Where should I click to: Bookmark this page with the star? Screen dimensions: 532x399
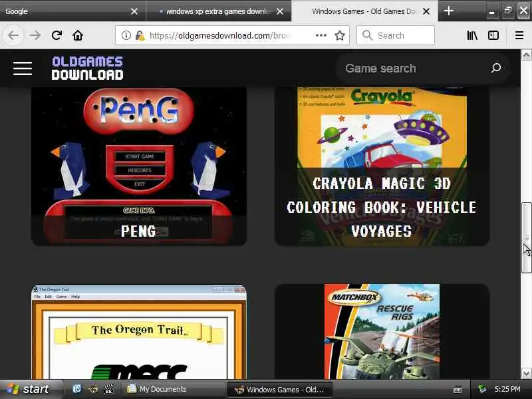click(x=340, y=35)
